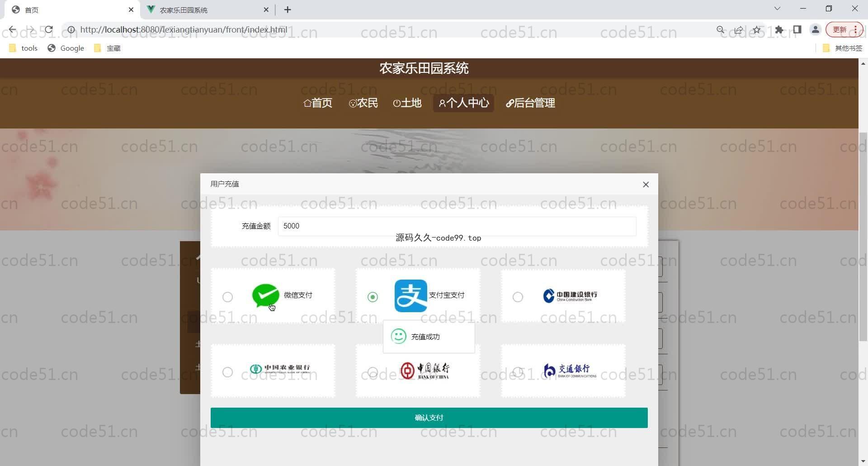Screen dimensions: 868x466
Task: Click the site information icon
Action: tap(71, 30)
